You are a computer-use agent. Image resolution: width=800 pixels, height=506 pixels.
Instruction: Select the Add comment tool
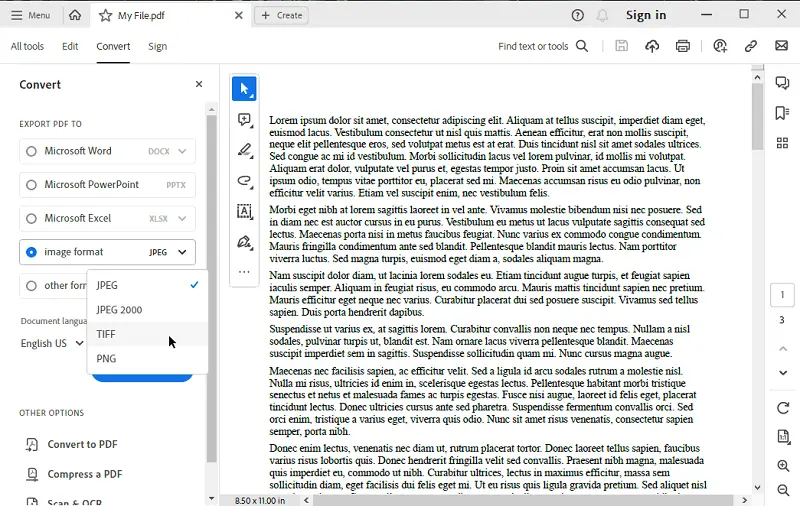click(x=244, y=120)
